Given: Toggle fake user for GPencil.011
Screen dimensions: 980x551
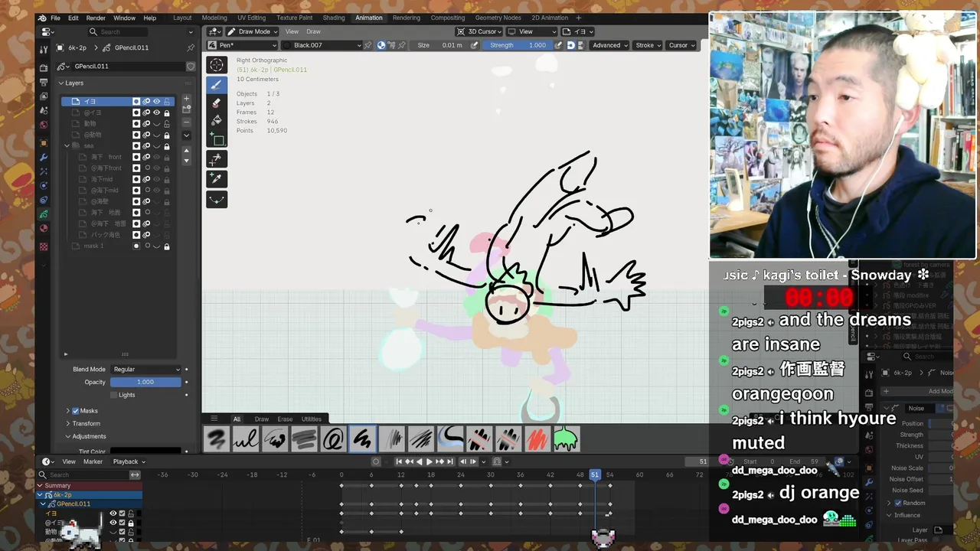Looking at the screenshot, I should coord(191,67).
